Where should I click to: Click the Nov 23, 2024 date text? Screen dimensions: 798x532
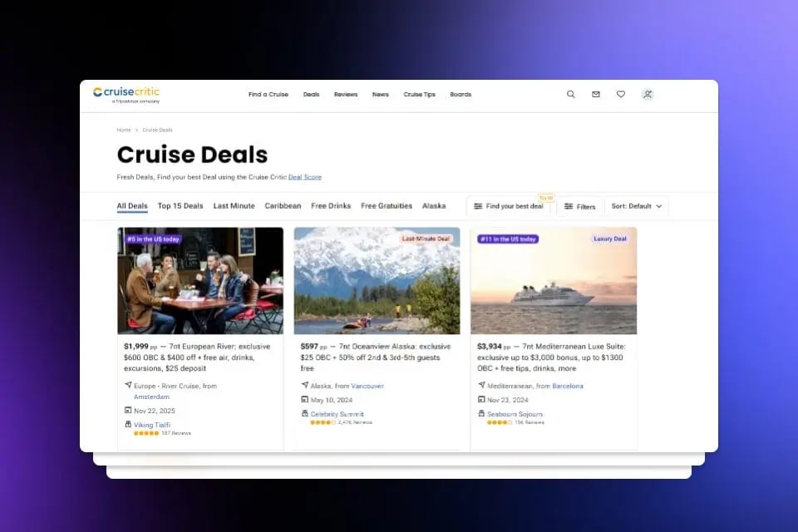pyautogui.click(x=507, y=400)
